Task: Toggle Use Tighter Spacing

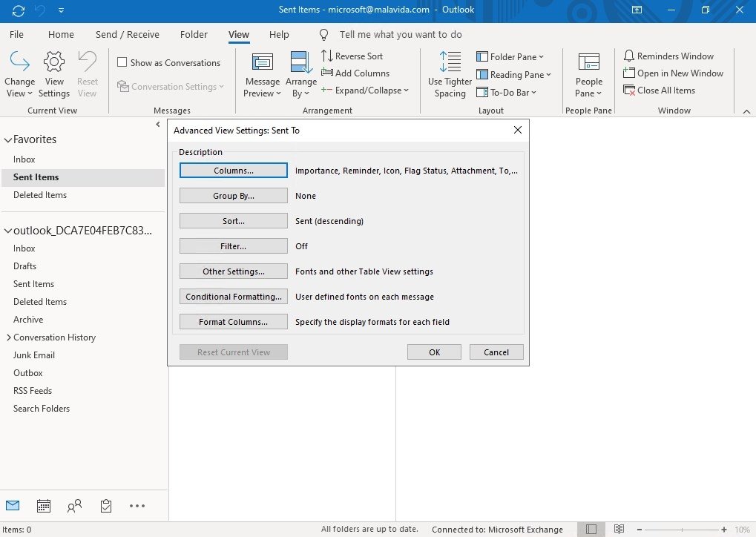Action: [450, 74]
